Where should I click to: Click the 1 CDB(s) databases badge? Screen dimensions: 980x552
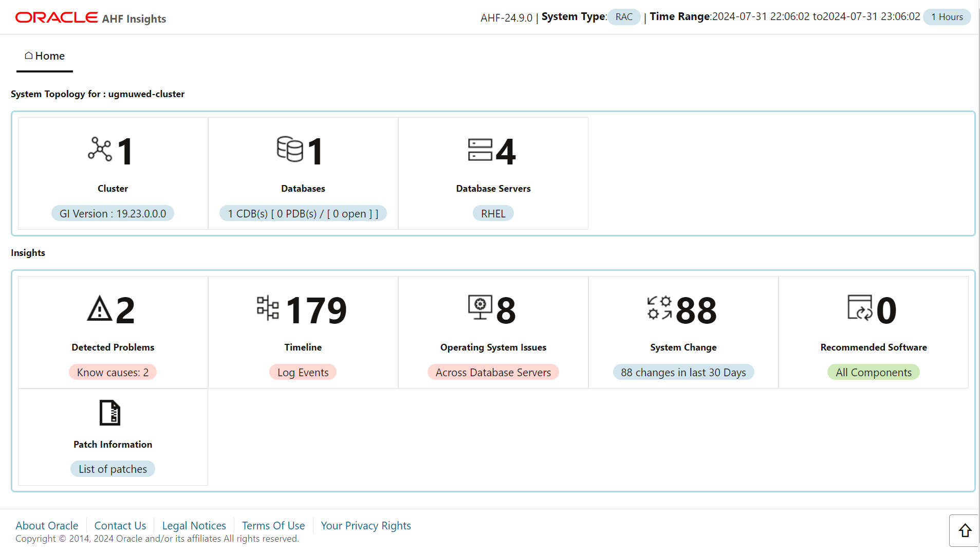[x=303, y=213]
